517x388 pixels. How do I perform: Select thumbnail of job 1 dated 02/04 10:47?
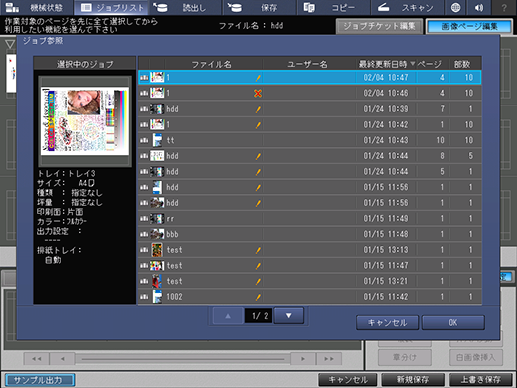click(157, 77)
